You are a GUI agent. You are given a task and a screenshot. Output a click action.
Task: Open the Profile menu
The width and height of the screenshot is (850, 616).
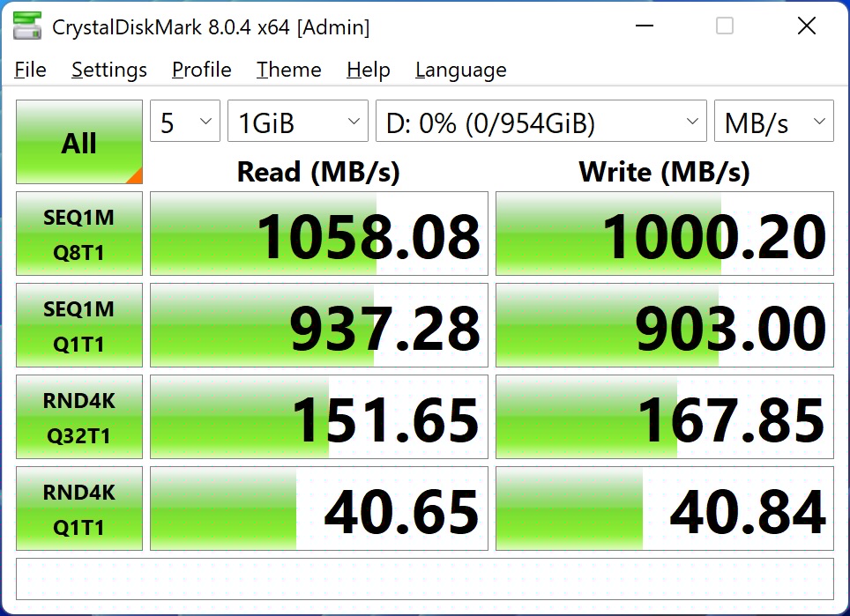[202, 70]
